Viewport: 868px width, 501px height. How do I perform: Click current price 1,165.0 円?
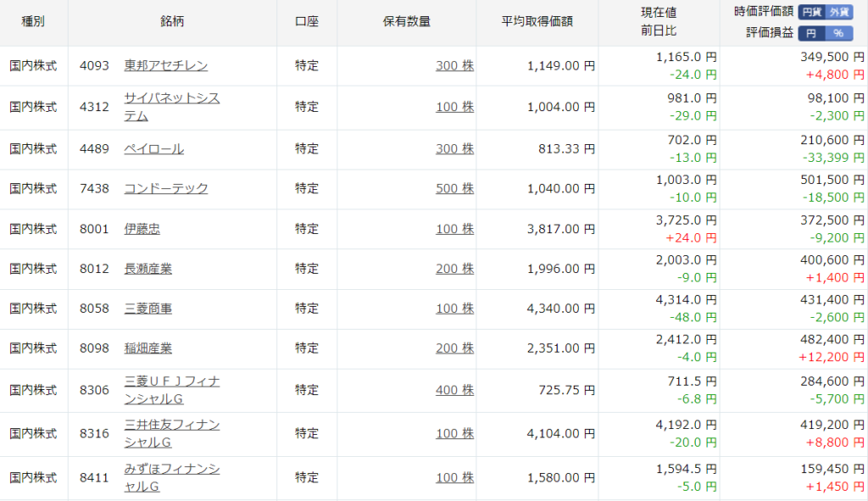click(687, 57)
